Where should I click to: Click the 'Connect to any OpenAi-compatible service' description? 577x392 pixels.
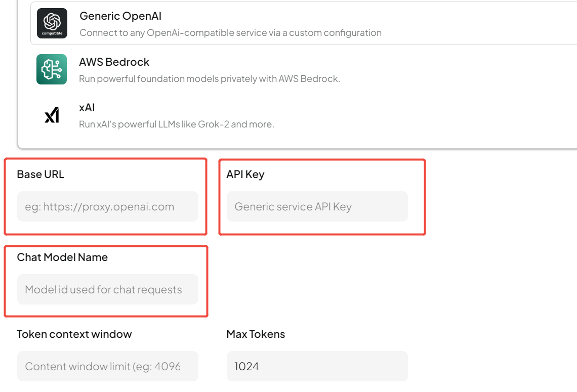(230, 33)
